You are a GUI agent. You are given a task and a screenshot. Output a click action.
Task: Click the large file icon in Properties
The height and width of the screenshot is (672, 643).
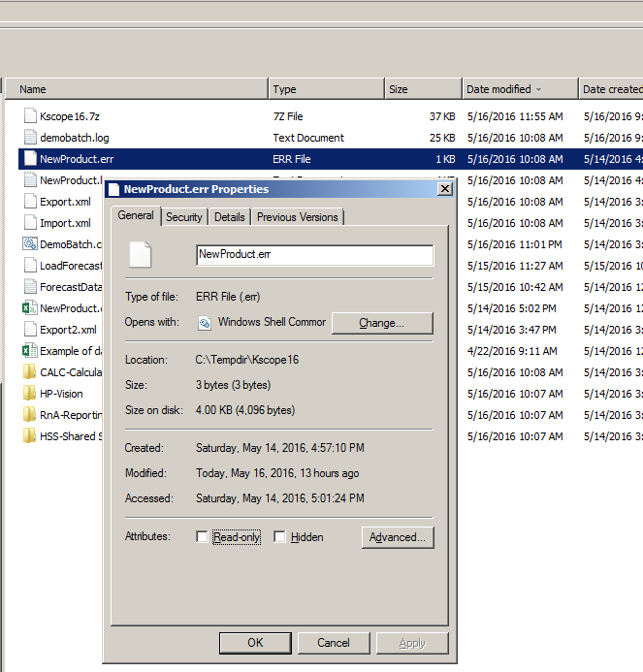[141, 255]
